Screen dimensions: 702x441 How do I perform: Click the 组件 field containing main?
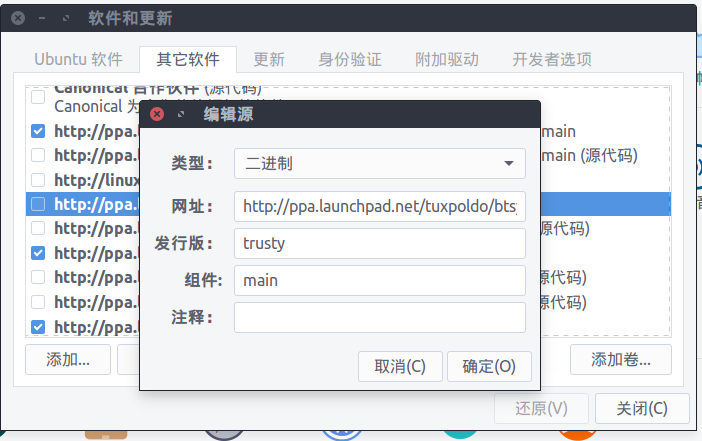point(380,281)
